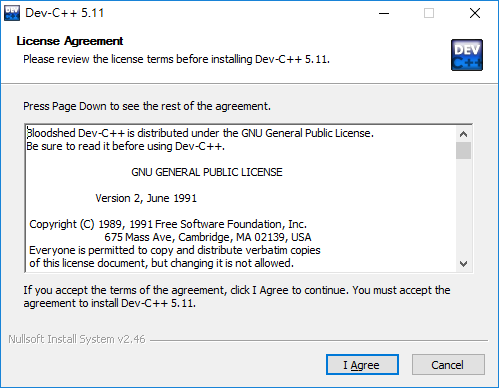Viewport: 499px width, 388px height.
Task: Click the "Press Page Down" instruction text
Action: [x=147, y=106]
